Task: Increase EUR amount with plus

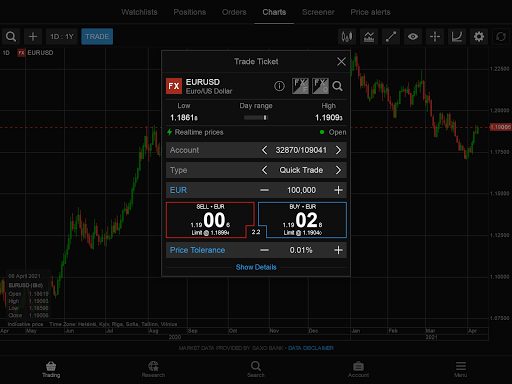Action: (338, 190)
